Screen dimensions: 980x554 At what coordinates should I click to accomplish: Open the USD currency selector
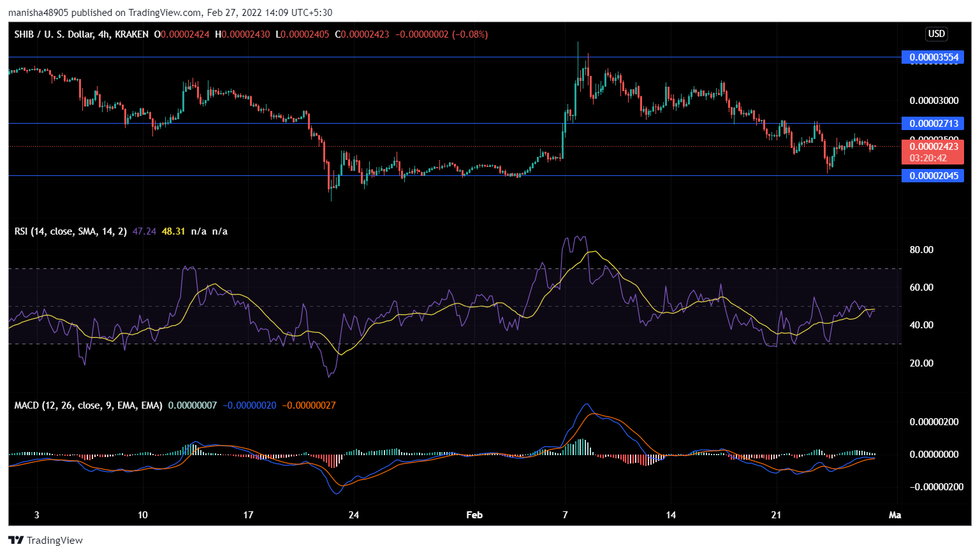point(937,34)
